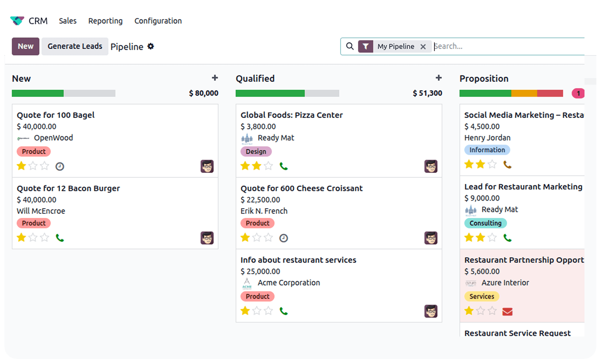The width and height of the screenshot is (602, 364).
Task: Set second star on Info about restaurant services
Action: click(257, 311)
